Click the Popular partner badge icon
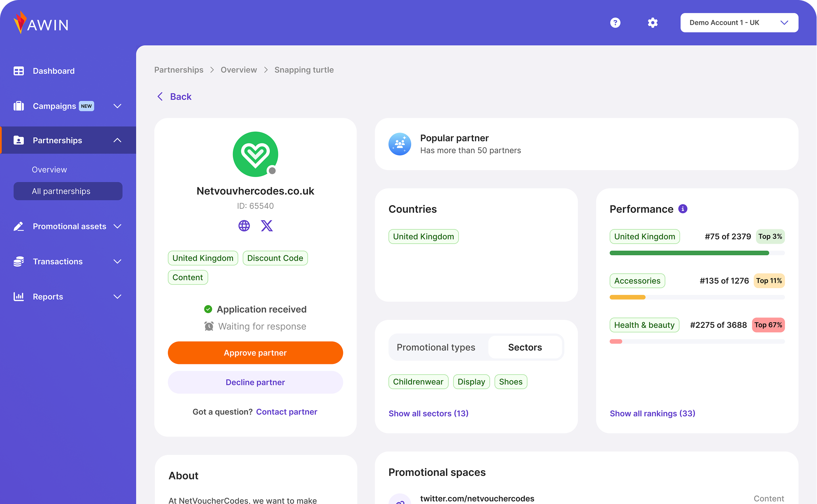This screenshot has width=817, height=504. tap(400, 144)
